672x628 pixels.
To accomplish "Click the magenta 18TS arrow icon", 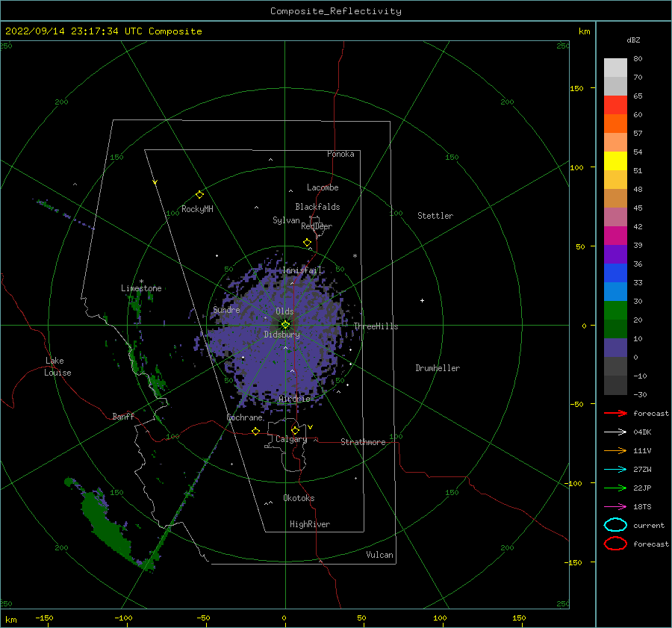I will coord(615,507).
